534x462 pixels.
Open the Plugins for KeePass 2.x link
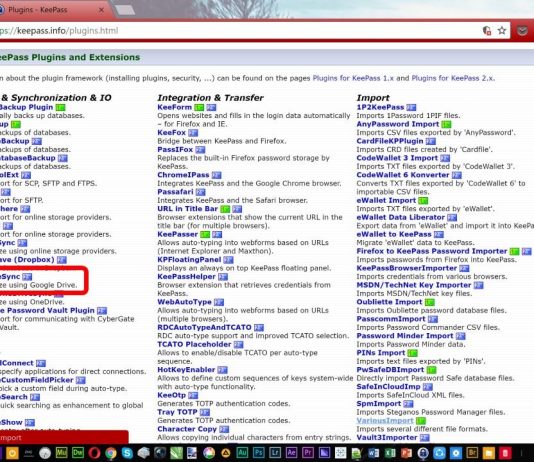tap(452, 78)
